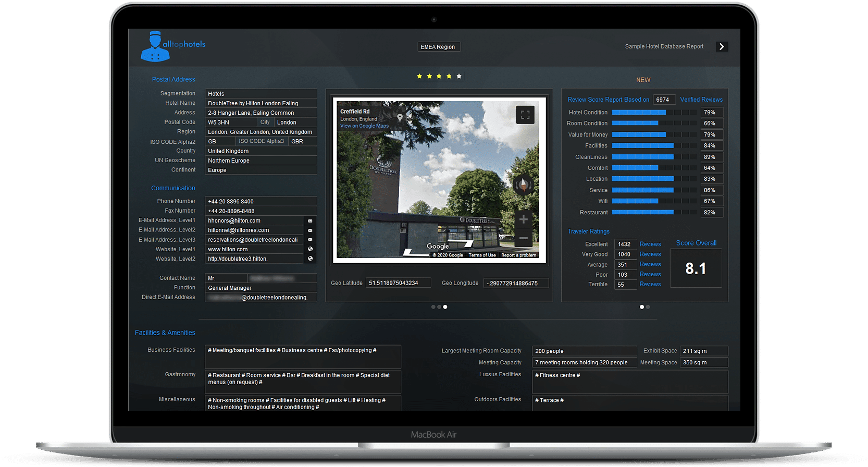Click envelope icon next to hiltonnet@hiltonres.com
The width and height of the screenshot is (868, 467).
tap(310, 230)
